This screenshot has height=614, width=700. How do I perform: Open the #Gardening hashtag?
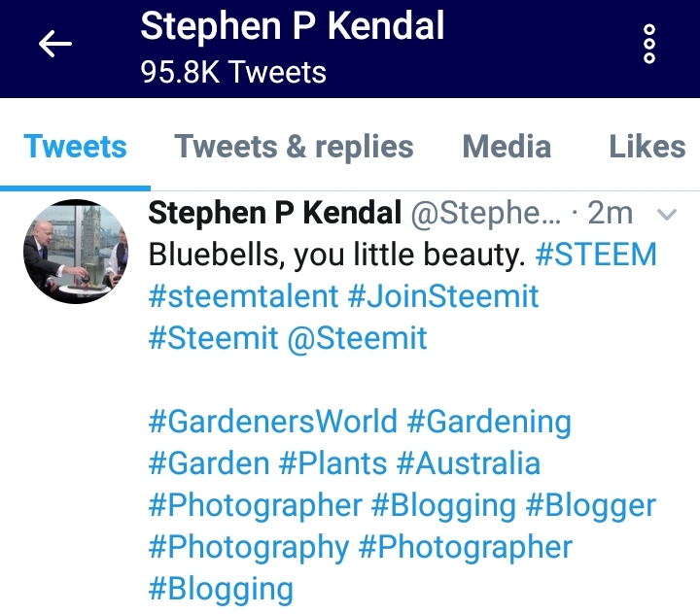[489, 422]
